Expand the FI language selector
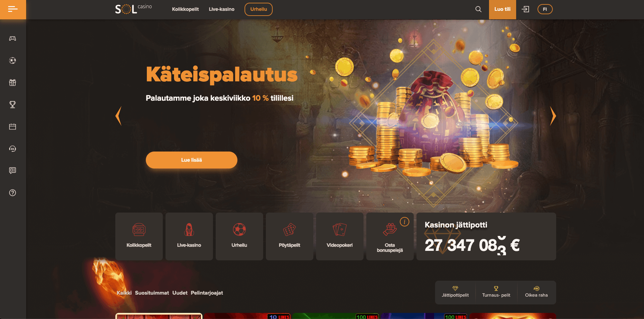Viewport: 644px width, 319px height. [x=545, y=9]
